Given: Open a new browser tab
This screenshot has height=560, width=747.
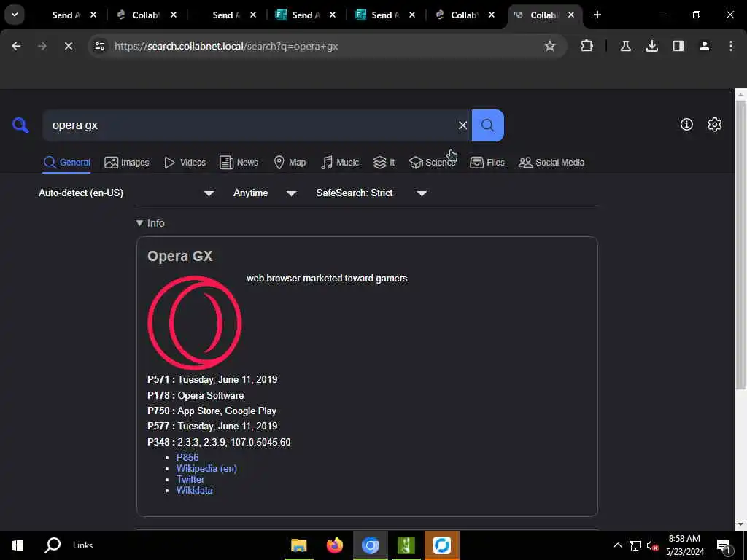Looking at the screenshot, I should point(597,15).
